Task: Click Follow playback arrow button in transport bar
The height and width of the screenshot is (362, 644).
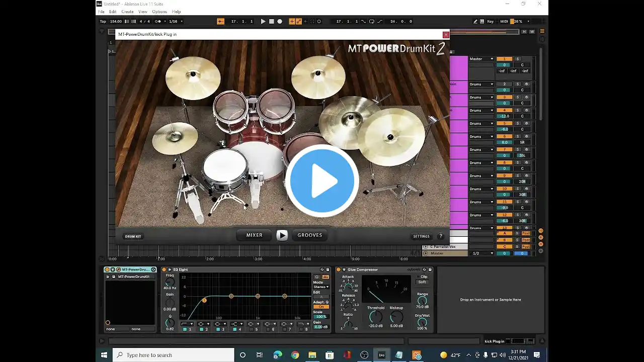Action: click(220, 22)
